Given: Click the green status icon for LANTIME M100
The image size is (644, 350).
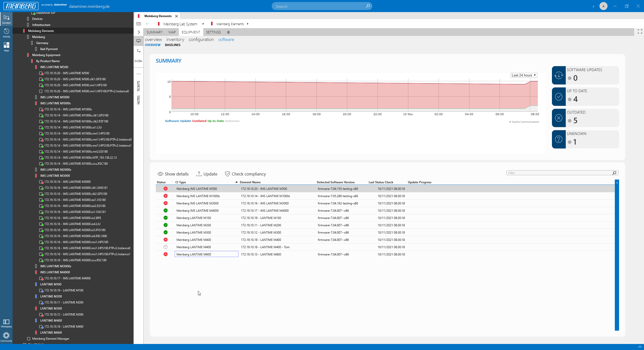Looking at the screenshot, I should pos(166,218).
